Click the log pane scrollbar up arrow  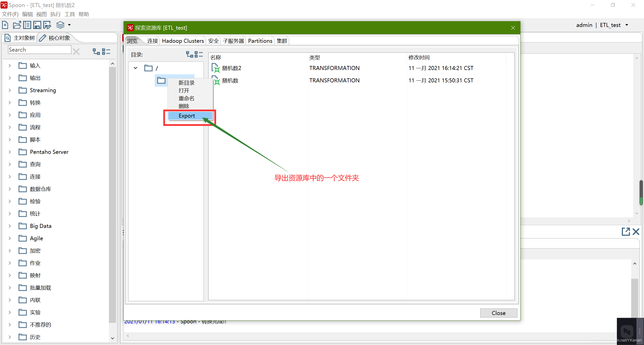coord(635,263)
